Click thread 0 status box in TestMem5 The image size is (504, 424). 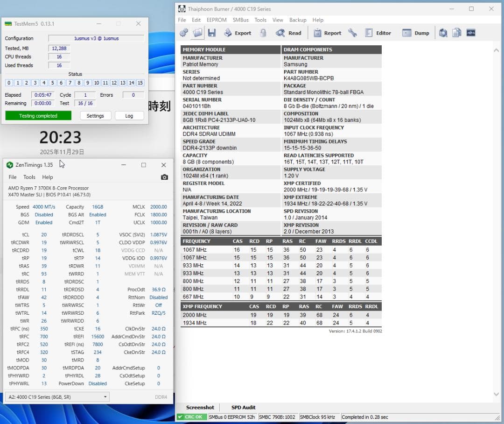tap(9, 83)
